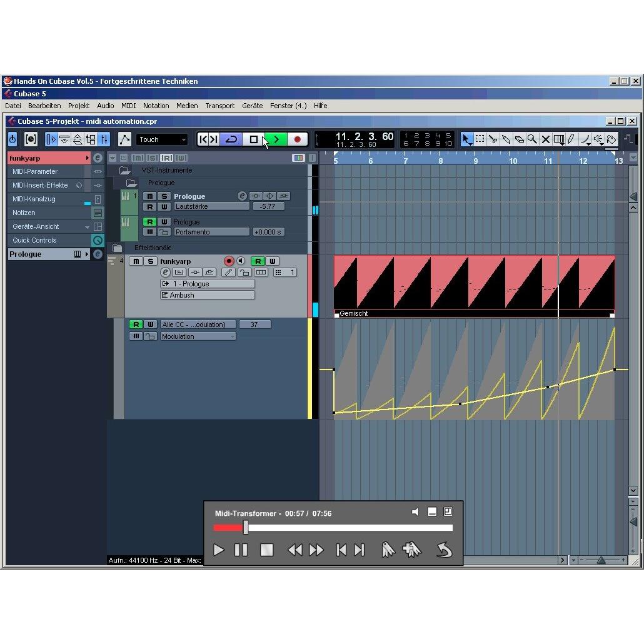Select the Play speaker tool
The height and width of the screenshot is (644, 644).
[598, 139]
